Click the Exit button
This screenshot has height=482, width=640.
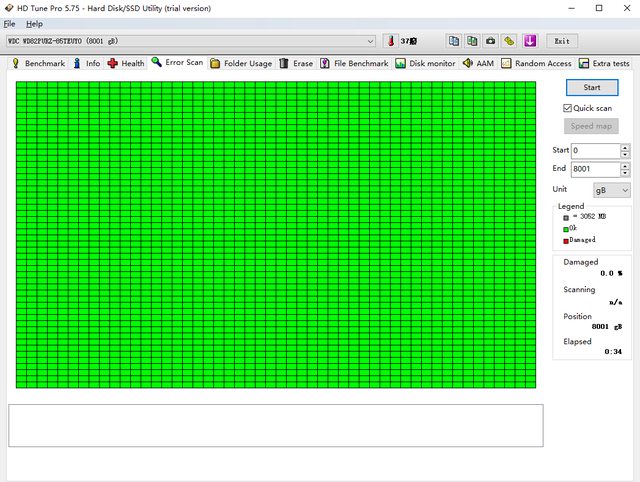coord(562,41)
